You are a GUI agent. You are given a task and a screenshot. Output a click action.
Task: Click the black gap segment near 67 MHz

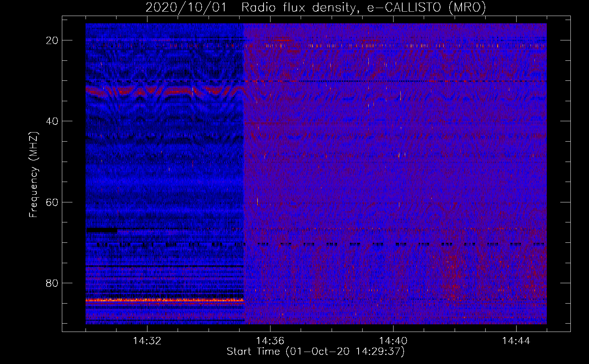(102, 230)
